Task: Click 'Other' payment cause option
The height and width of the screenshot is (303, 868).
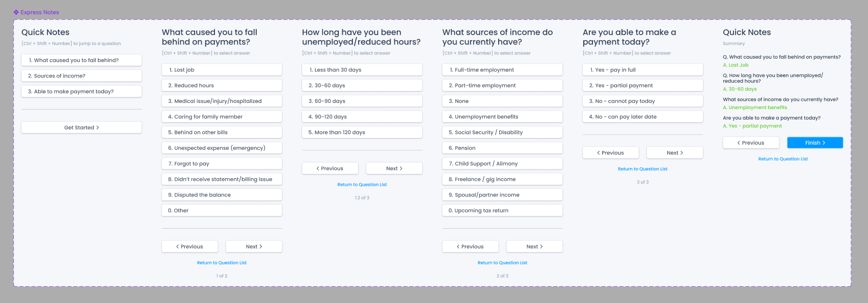Action: [x=222, y=210]
